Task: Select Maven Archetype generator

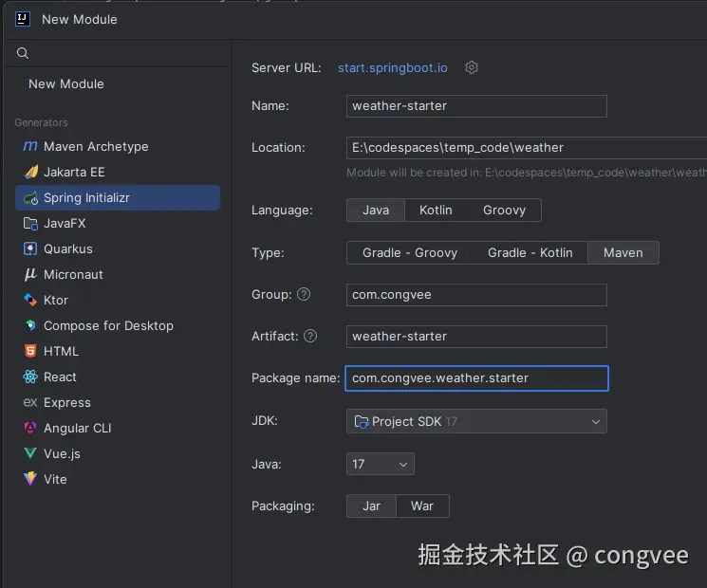Action: (x=118, y=146)
